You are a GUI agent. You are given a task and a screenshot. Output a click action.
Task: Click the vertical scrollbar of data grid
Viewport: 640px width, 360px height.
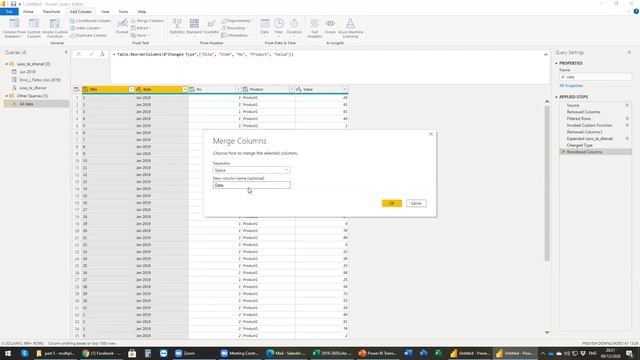547,182
